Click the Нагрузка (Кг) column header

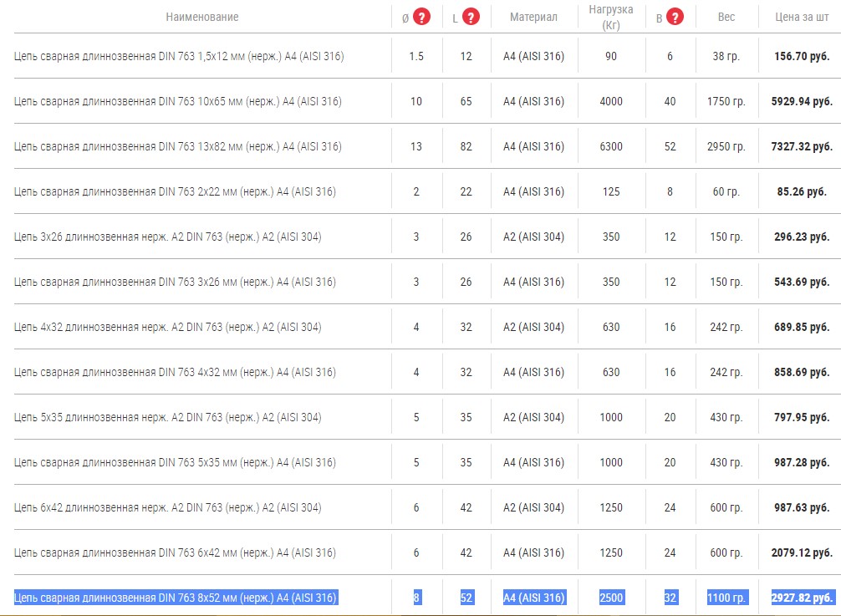[611, 17]
